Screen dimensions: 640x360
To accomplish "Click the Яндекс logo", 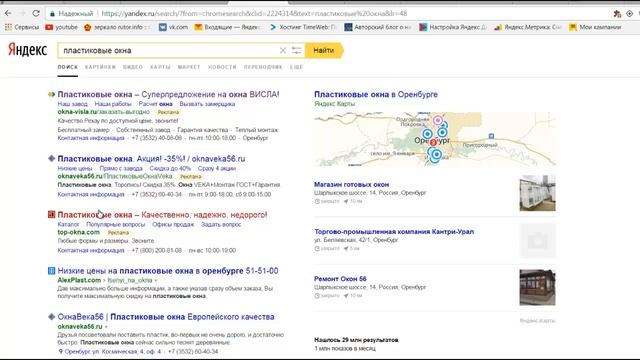I will click(x=27, y=50).
